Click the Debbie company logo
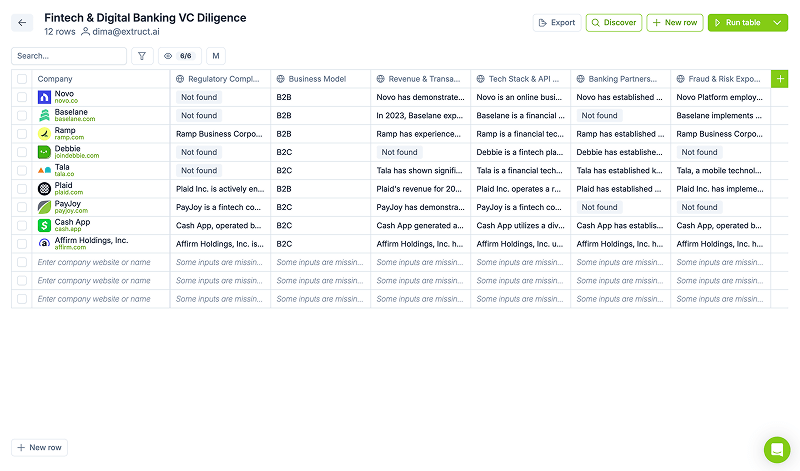The image size is (800, 471). click(44, 152)
